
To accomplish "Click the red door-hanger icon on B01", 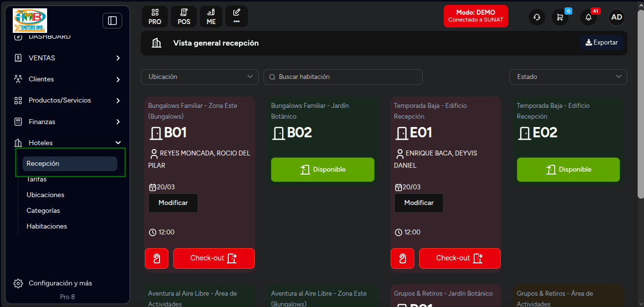I will (157, 258).
